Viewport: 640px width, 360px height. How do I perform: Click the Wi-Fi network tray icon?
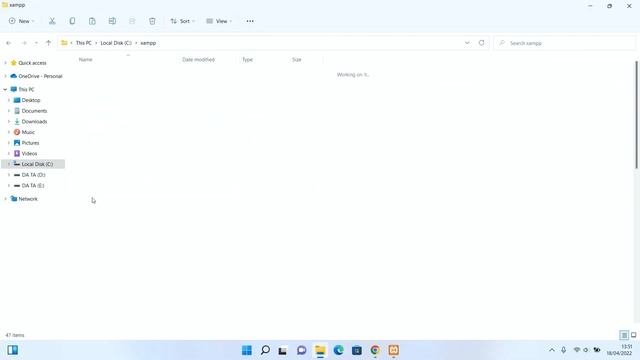tap(577, 350)
